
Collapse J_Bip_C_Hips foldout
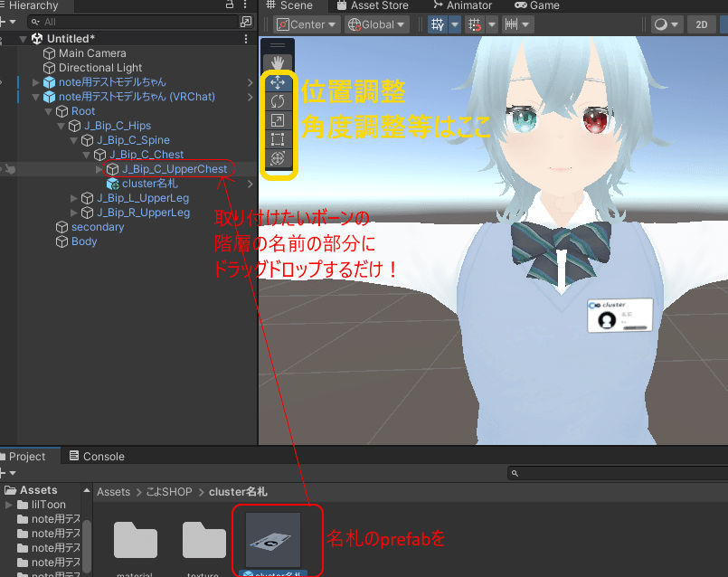click(x=61, y=126)
